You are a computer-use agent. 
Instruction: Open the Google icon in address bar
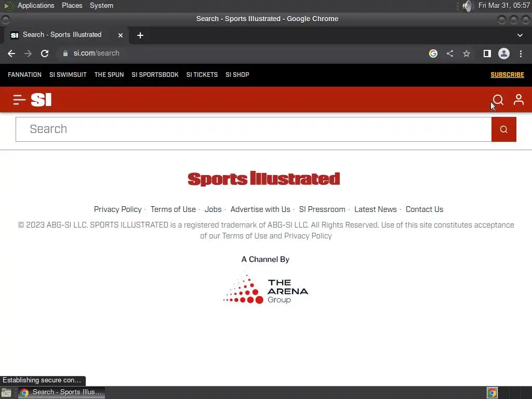pyautogui.click(x=433, y=54)
